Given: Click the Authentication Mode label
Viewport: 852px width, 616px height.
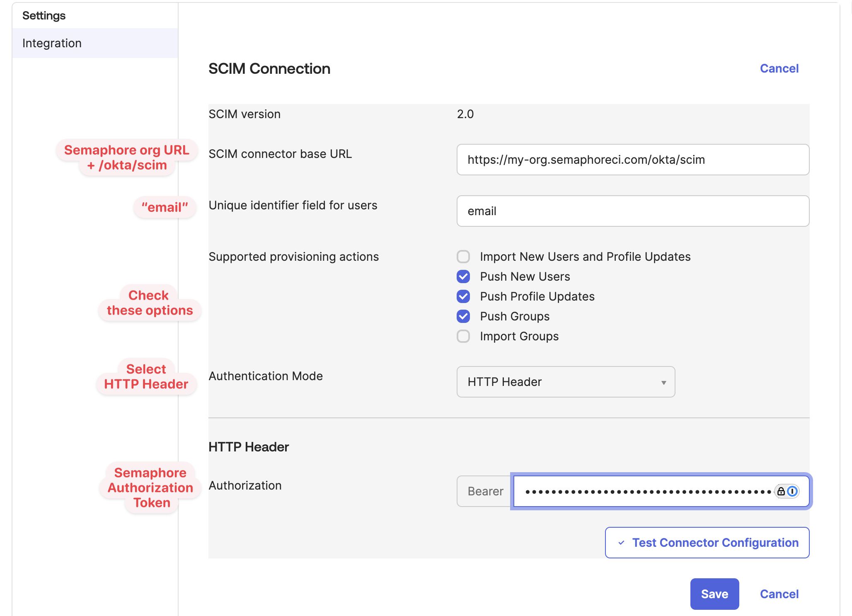Looking at the screenshot, I should click(x=266, y=376).
